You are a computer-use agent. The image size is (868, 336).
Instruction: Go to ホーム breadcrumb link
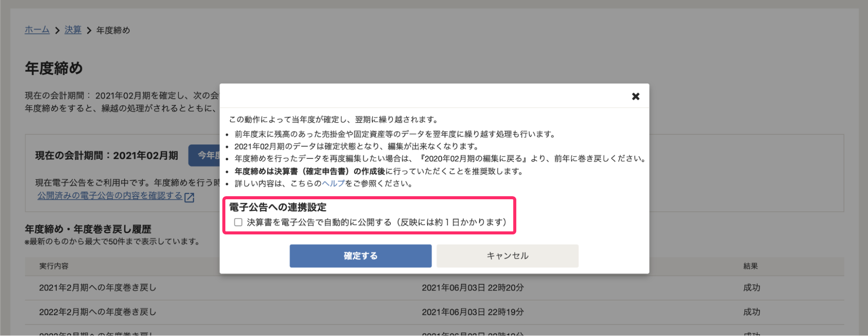37,30
